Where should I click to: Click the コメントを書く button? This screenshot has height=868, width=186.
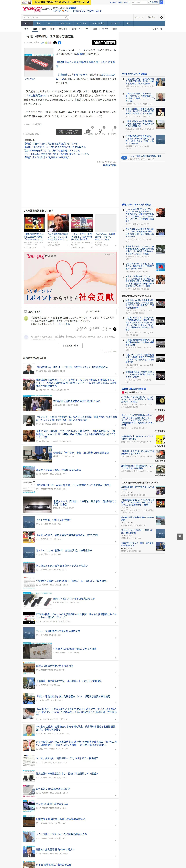coord(93,312)
